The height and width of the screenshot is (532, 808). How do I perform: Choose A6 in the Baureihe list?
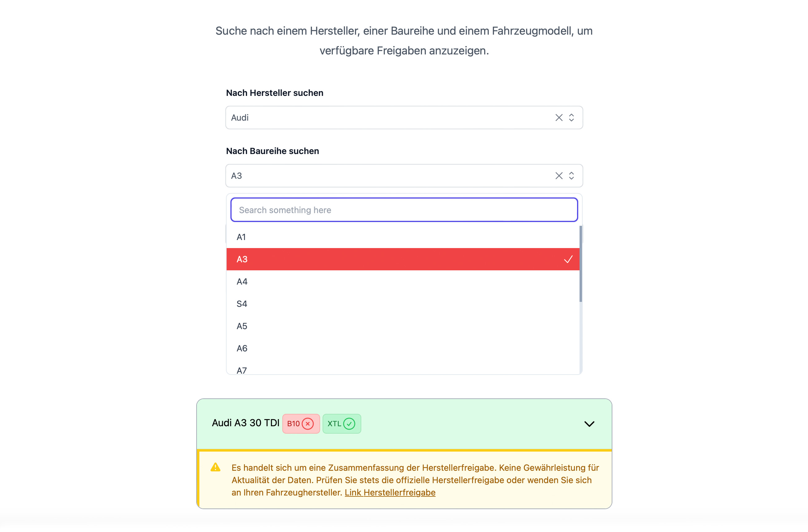click(x=373, y=348)
